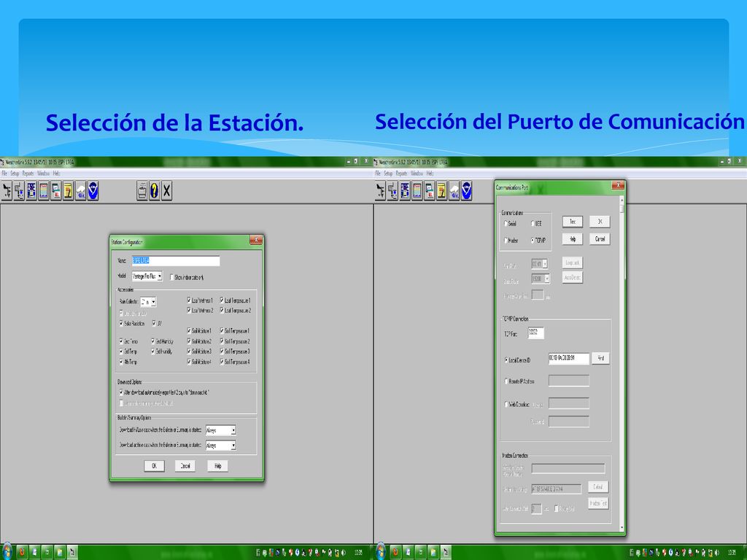Open strip chart icon in Communications Port window toolbar
The width and height of the screenshot is (747, 560).
pos(430,191)
